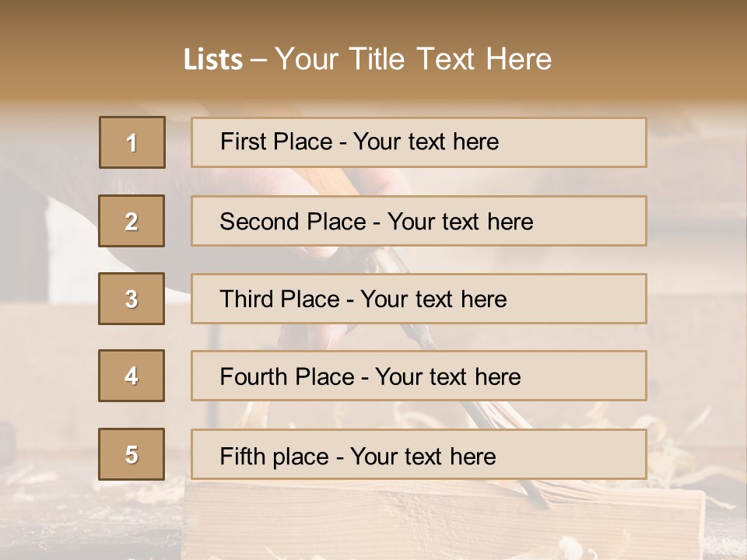Image resolution: width=747 pixels, height=560 pixels.
Task: Select the number 1 box
Action: tap(132, 142)
